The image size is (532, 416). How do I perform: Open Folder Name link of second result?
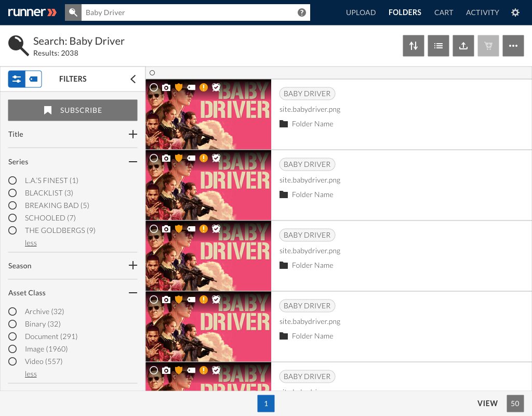312,194
